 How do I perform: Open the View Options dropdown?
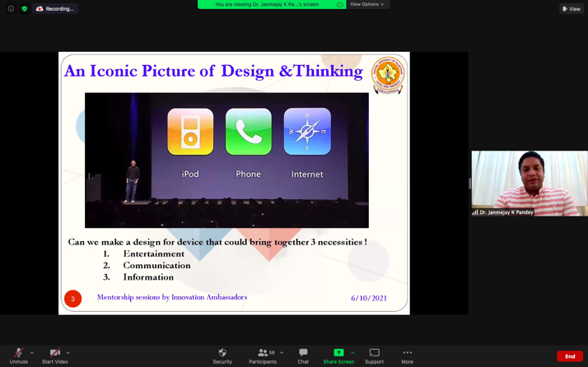coord(367,4)
